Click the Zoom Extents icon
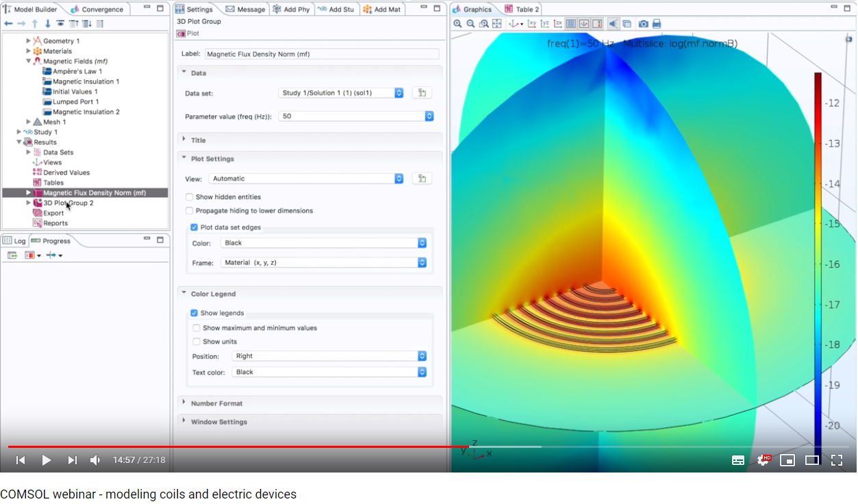The width and height of the screenshot is (858, 504). click(x=497, y=24)
